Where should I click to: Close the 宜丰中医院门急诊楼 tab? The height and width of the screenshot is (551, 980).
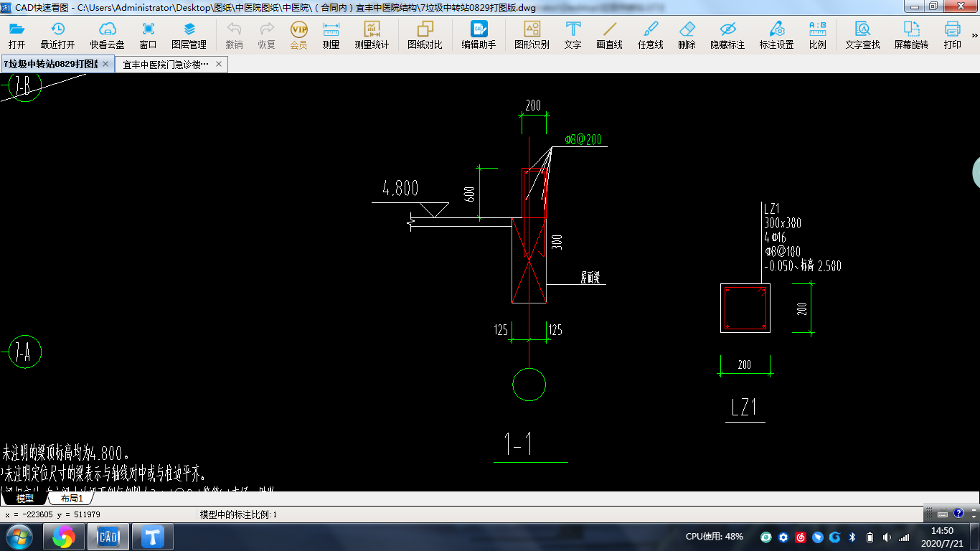pyautogui.click(x=219, y=64)
